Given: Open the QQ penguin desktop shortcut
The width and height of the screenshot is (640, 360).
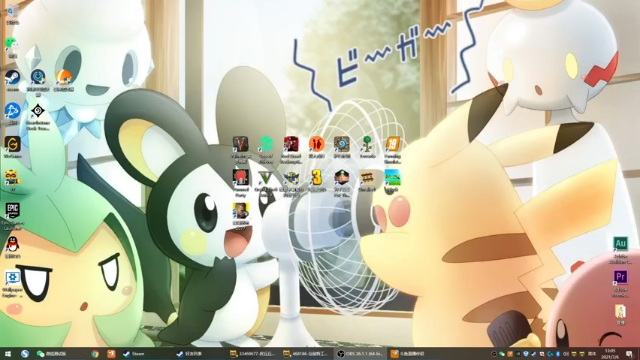Looking at the screenshot, I should click(12, 247).
